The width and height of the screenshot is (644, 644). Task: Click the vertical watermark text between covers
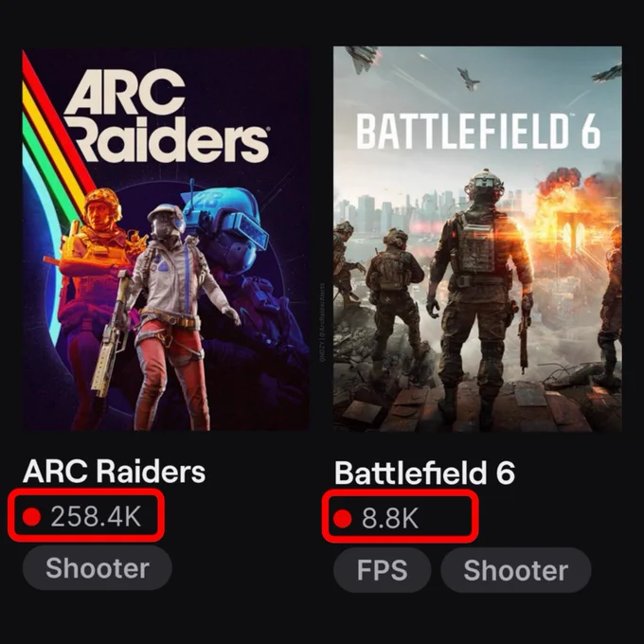tap(322, 322)
